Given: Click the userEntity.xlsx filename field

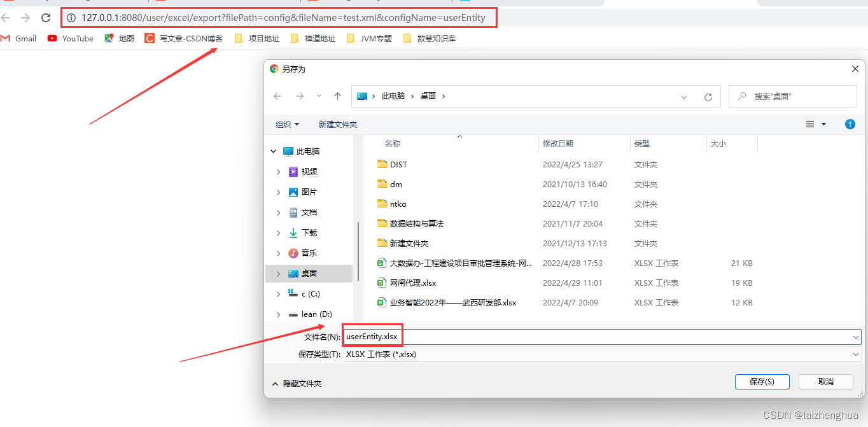Looking at the screenshot, I should 372,335.
